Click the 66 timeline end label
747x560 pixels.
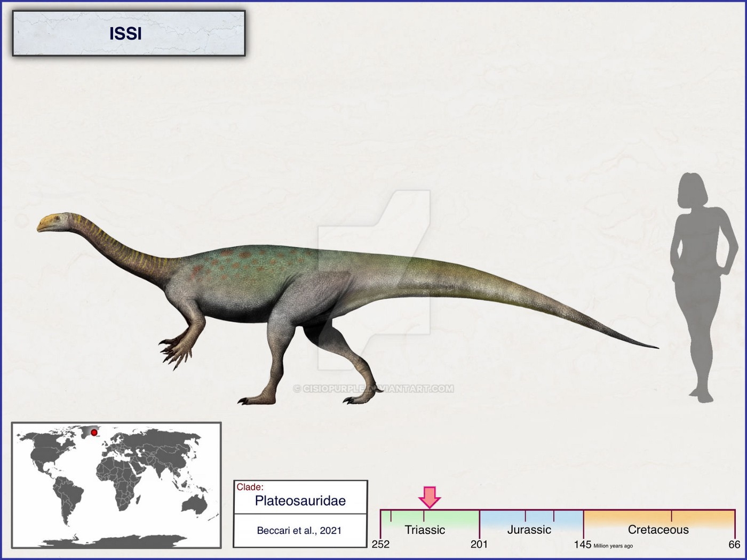[x=735, y=545]
